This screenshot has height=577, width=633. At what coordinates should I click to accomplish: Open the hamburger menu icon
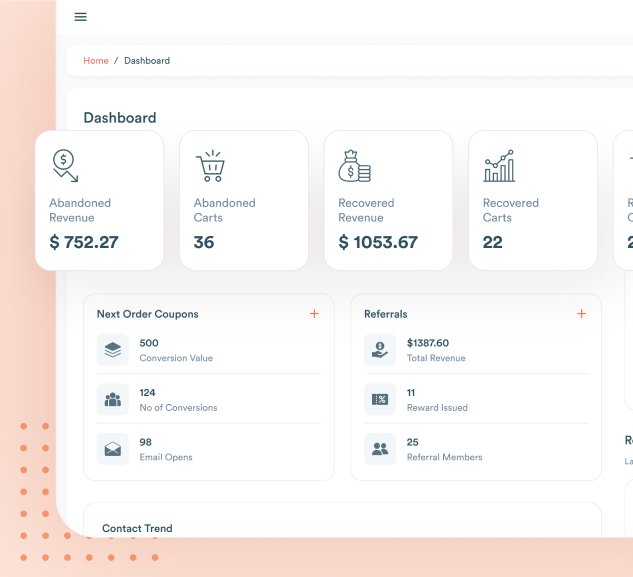pos(80,17)
